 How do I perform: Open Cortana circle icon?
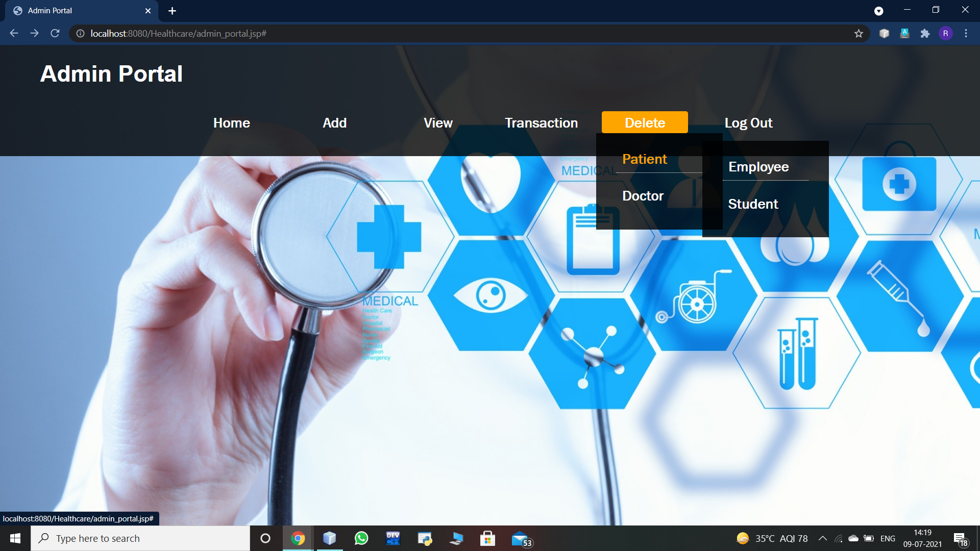[265, 538]
